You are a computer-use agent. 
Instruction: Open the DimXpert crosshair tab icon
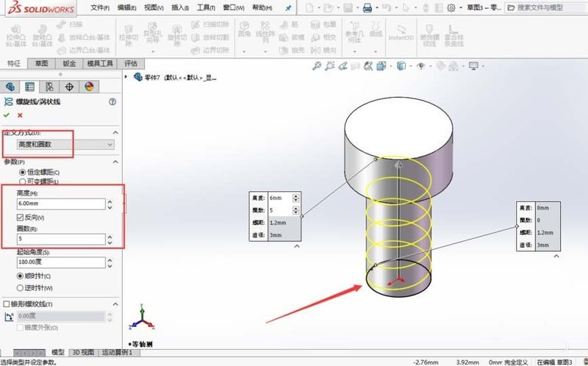69,87
